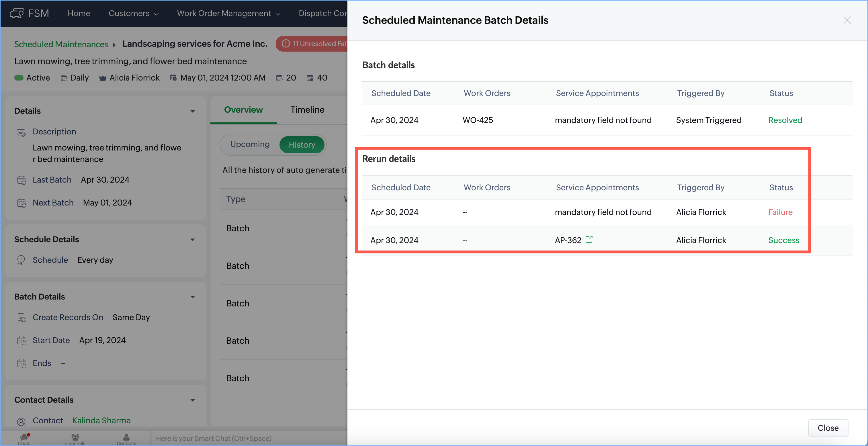Open AP-362 external link icon
868x446 pixels.
(589, 240)
